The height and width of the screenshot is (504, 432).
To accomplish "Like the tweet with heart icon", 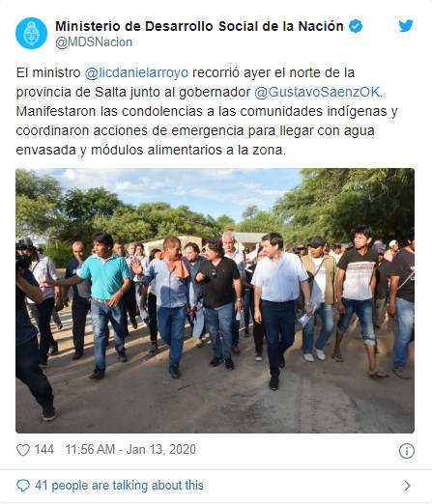I will pos(23,450).
